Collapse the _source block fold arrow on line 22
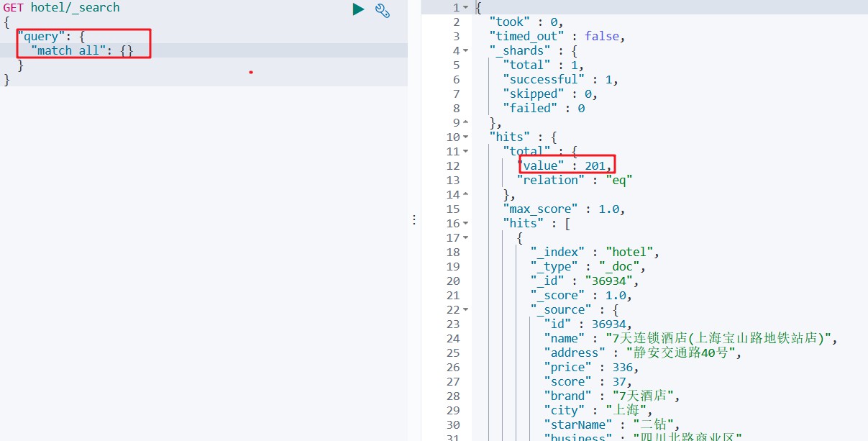 (x=466, y=309)
